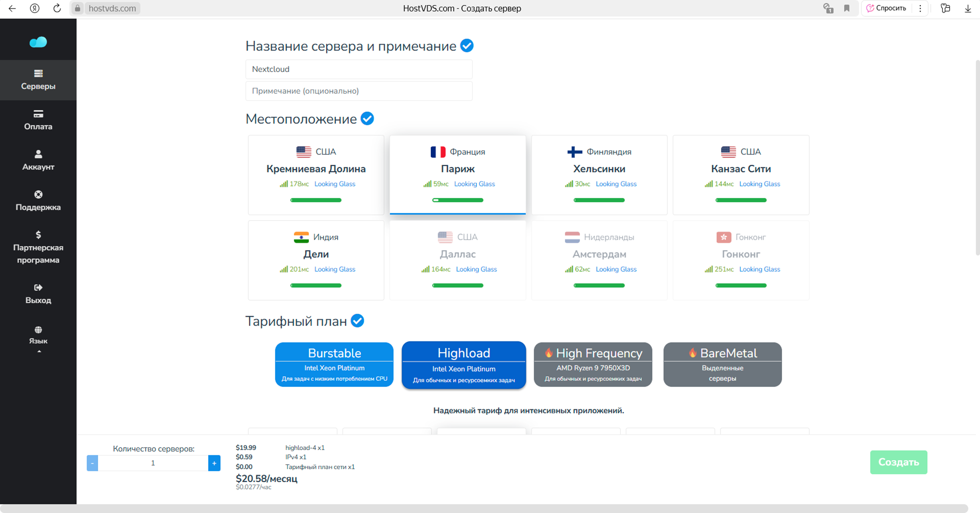Switch to the Burstable plan tab
Viewport: 980px width, 513px height.
point(334,364)
